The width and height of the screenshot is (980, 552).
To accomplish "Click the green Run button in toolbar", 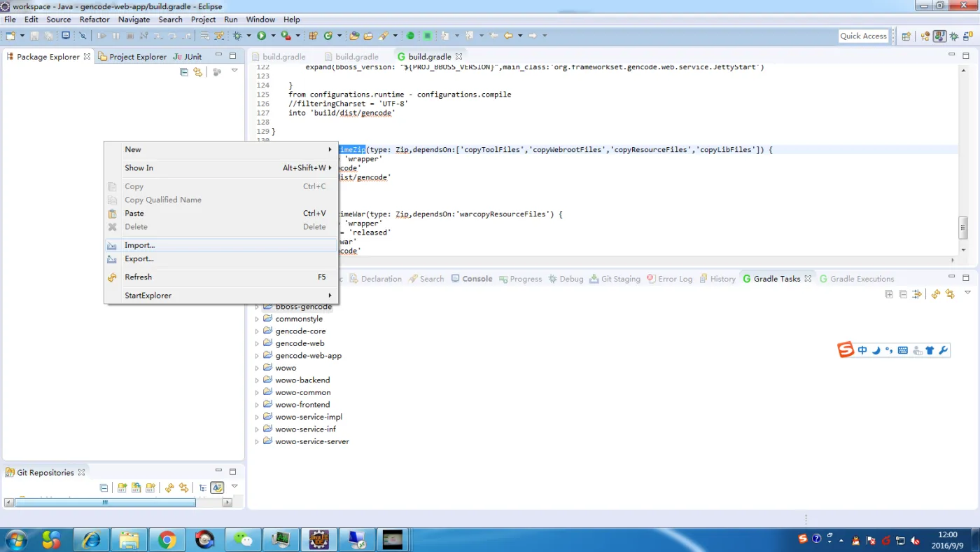I will pyautogui.click(x=261, y=36).
